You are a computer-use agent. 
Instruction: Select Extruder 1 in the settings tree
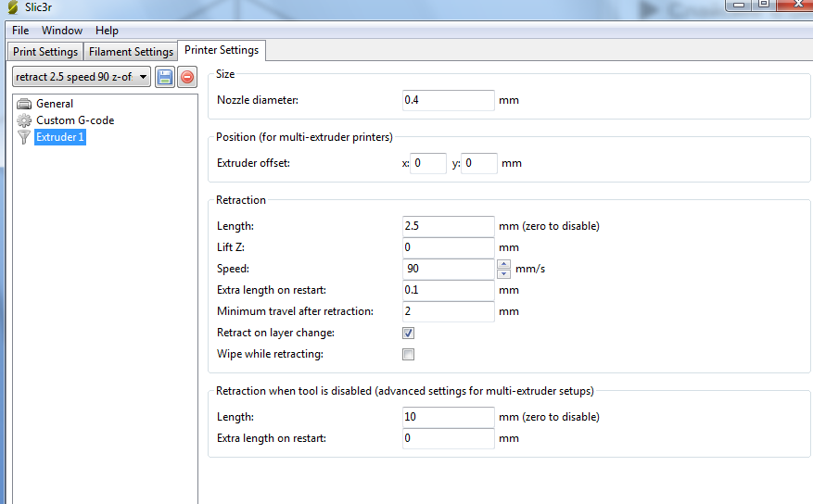[60, 137]
